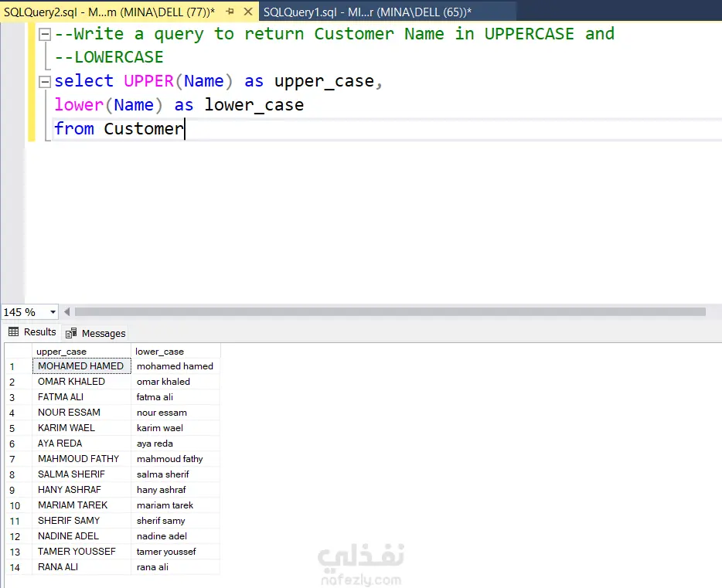Select the MOHAMED HAMED cell
This screenshot has height=588, width=722.
pyautogui.click(x=81, y=366)
